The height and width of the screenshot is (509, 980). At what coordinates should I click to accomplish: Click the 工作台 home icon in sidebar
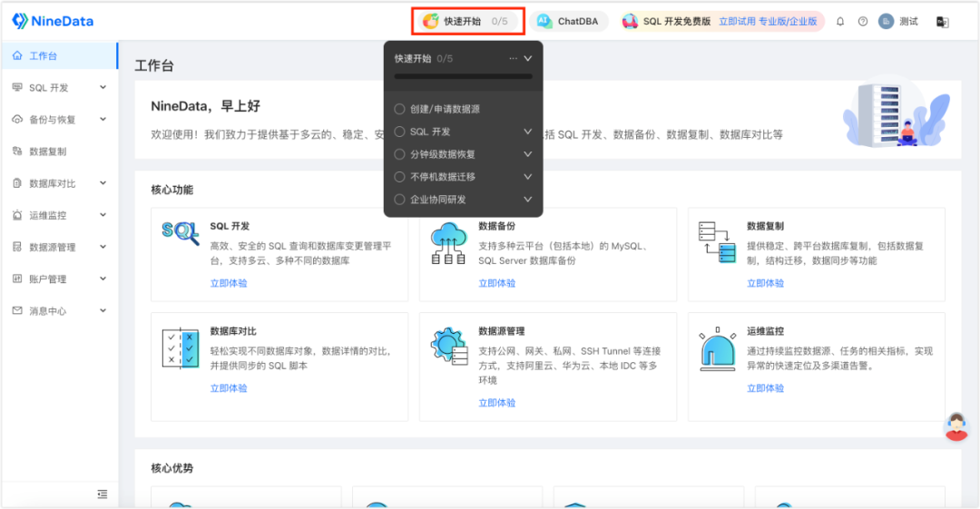[x=17, y=55]
